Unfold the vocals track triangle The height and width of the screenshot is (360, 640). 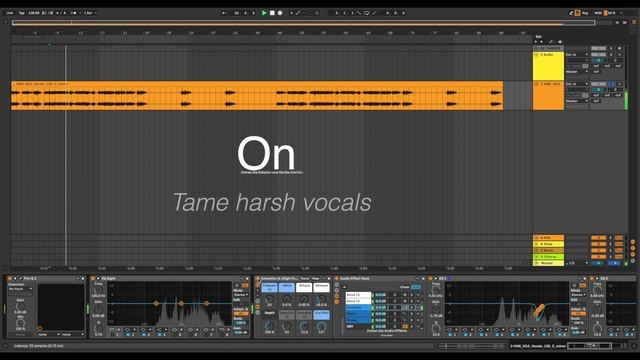[536, 84]
